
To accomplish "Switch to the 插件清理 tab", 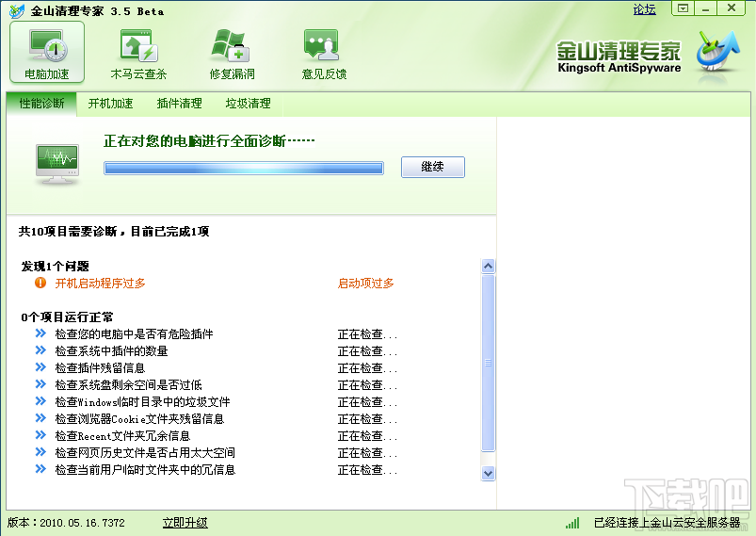I will (179, 104).
